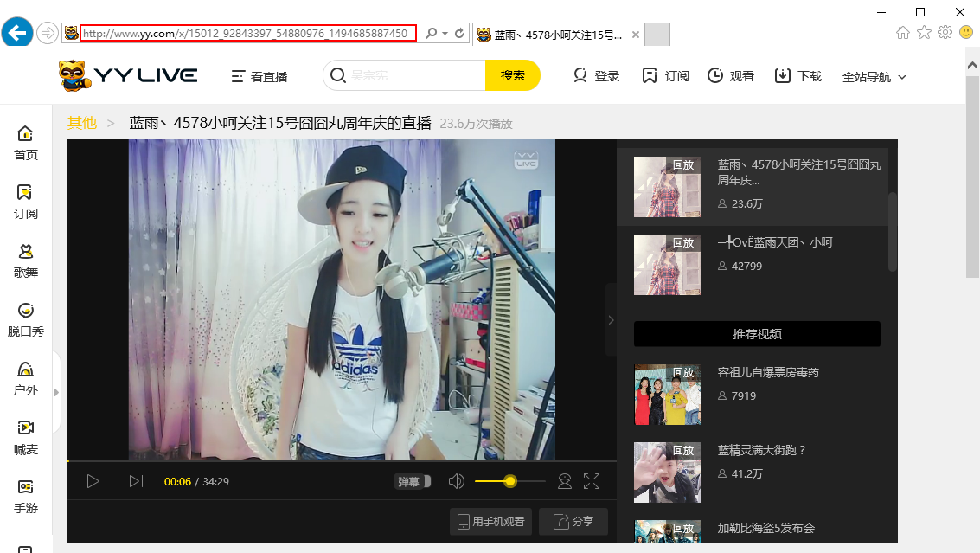The height and width of the screenshot is (553, 980).
Task: Refresh the page with reload icon
Action: point(459,33)
